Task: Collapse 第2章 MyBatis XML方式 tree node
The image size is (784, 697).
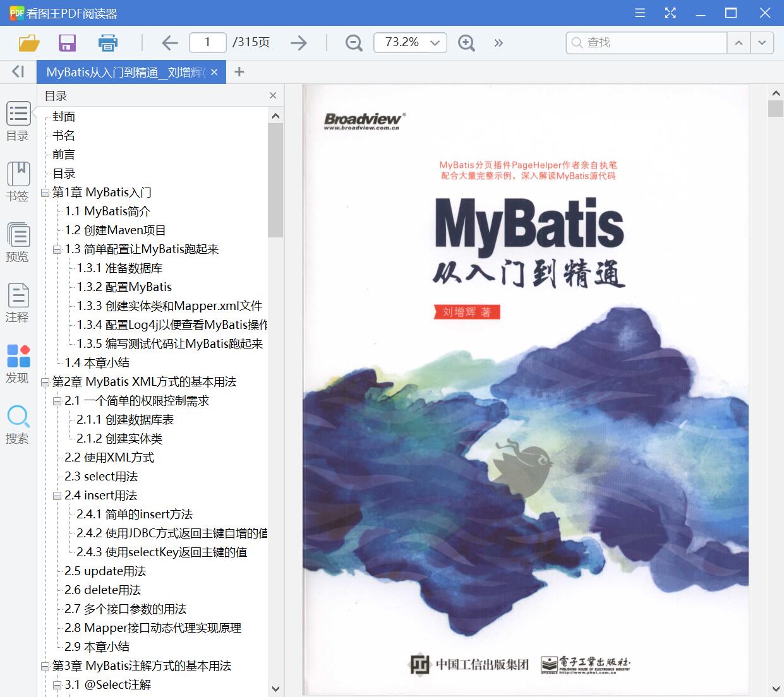Action: (45, 382)
